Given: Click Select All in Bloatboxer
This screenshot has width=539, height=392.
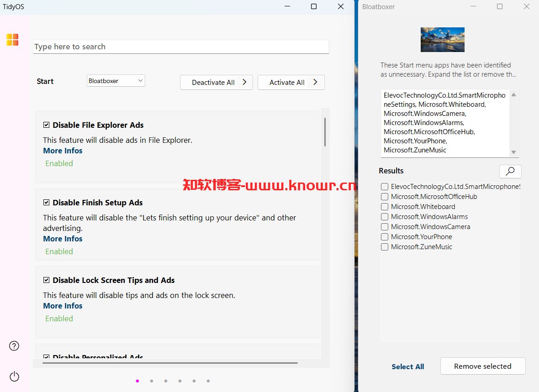Looking at the screenshot, I should [408, 366].
